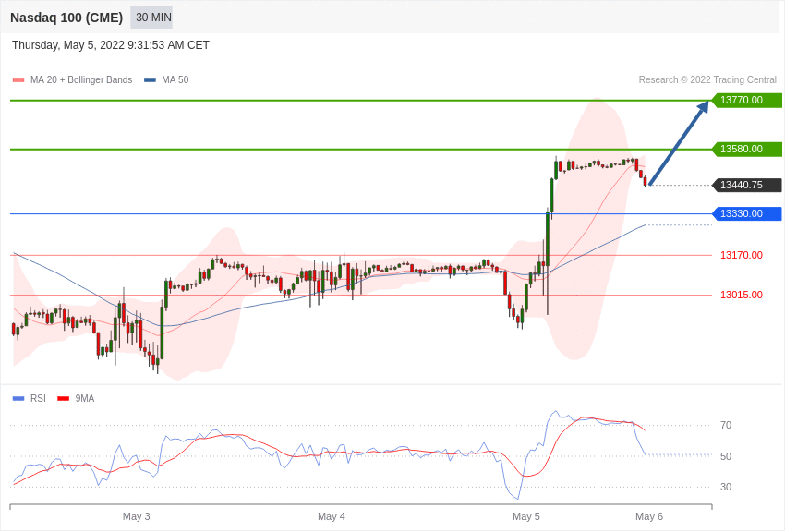The width and height of the screenshot is (785, 532).
Task: Click the blue RSI legend swatch
Action: [x=18, y=399]
